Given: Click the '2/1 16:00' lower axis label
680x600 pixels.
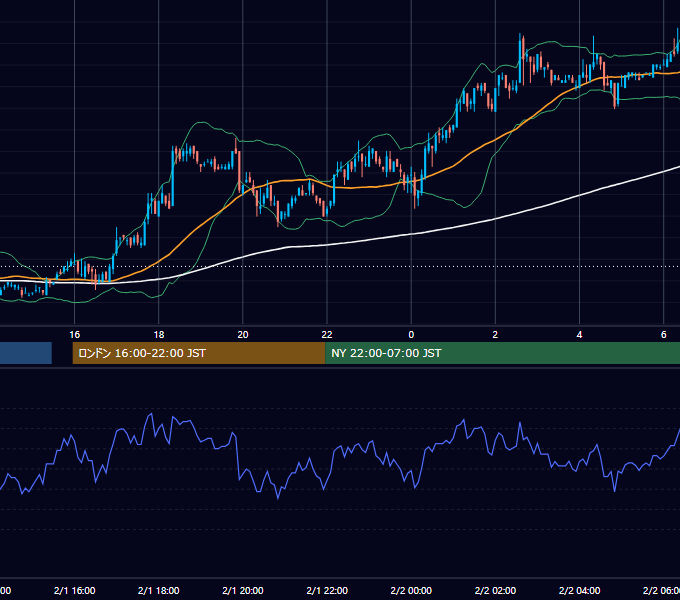Looking at the screenshot, I should click(75, 590).
